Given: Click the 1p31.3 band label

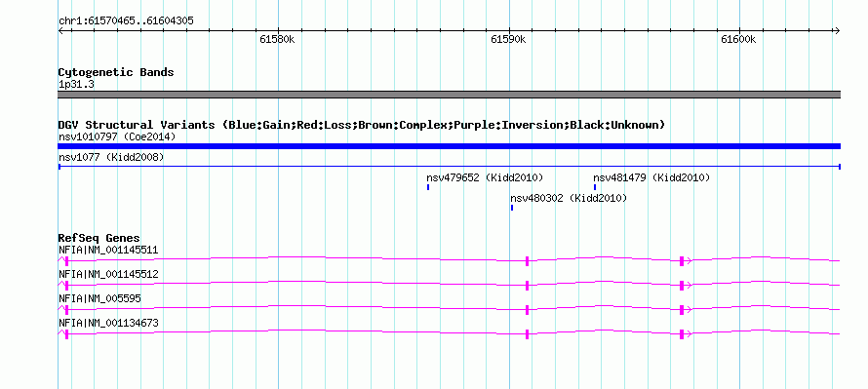Looking at the screenshot, I should coord(76,85).
